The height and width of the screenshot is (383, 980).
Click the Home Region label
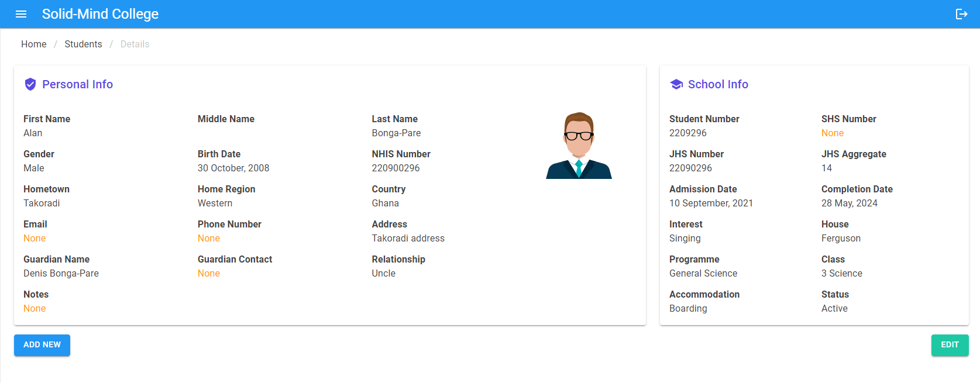tap(226, 189)
